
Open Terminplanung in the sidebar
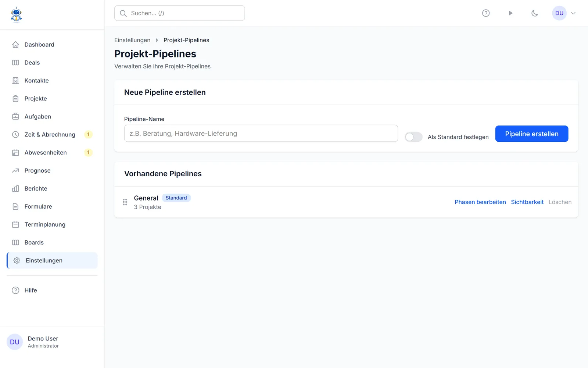[52, 225]
